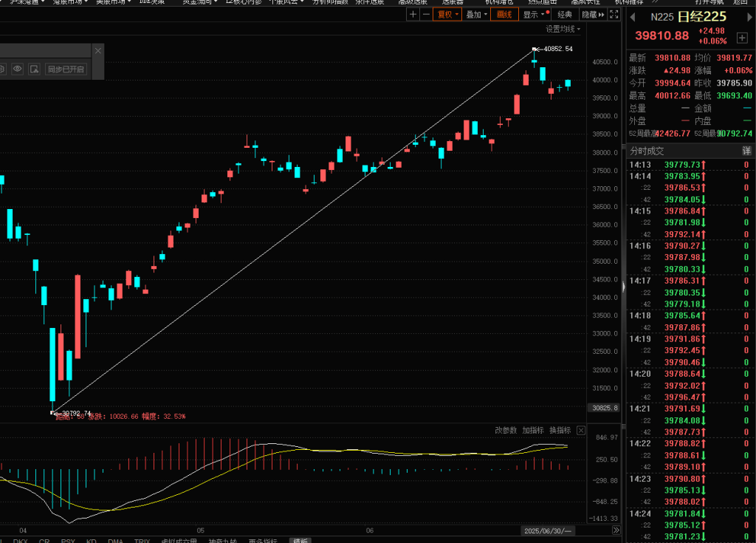Viewport: 756px width, 543px height.
Task: Select the PSY indicator tab
Action: point(68,541)
